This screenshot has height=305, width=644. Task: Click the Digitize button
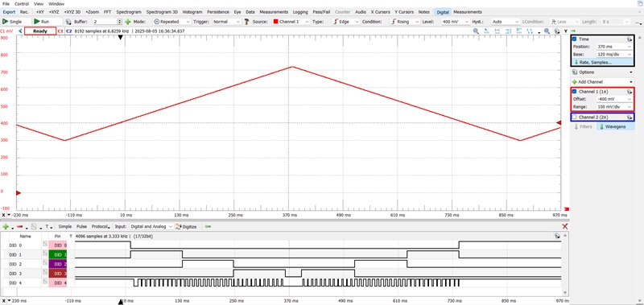click(x=187, y=227)
